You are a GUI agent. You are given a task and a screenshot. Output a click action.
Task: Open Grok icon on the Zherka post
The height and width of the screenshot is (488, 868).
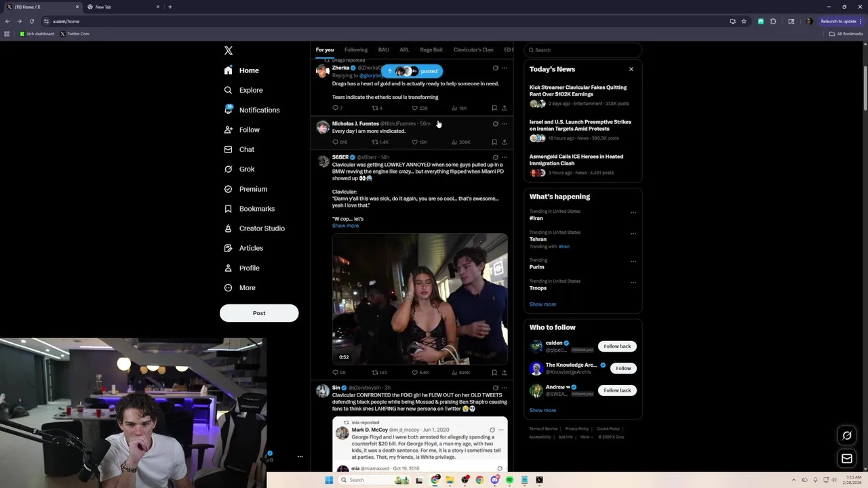[x=495, y=68]
